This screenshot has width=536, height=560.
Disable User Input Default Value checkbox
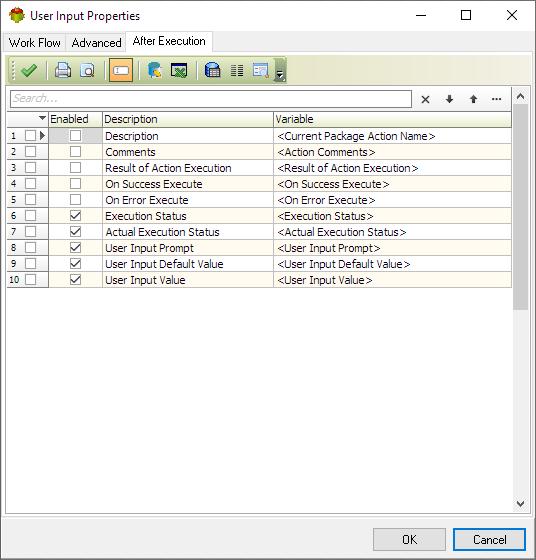pyautogui.click(x=75, y=264)
